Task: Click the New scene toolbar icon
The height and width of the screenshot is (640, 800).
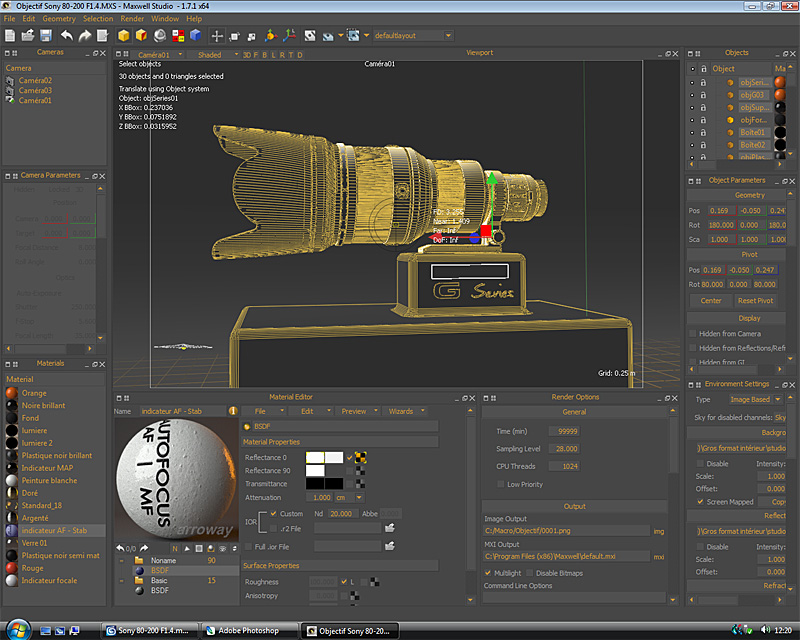Action: tap(10, 35)
